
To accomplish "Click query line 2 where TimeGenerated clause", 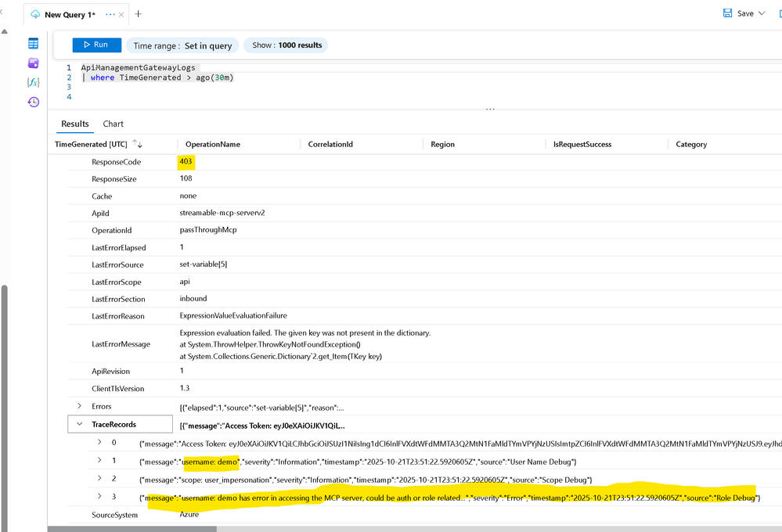I will coord(157,77).
